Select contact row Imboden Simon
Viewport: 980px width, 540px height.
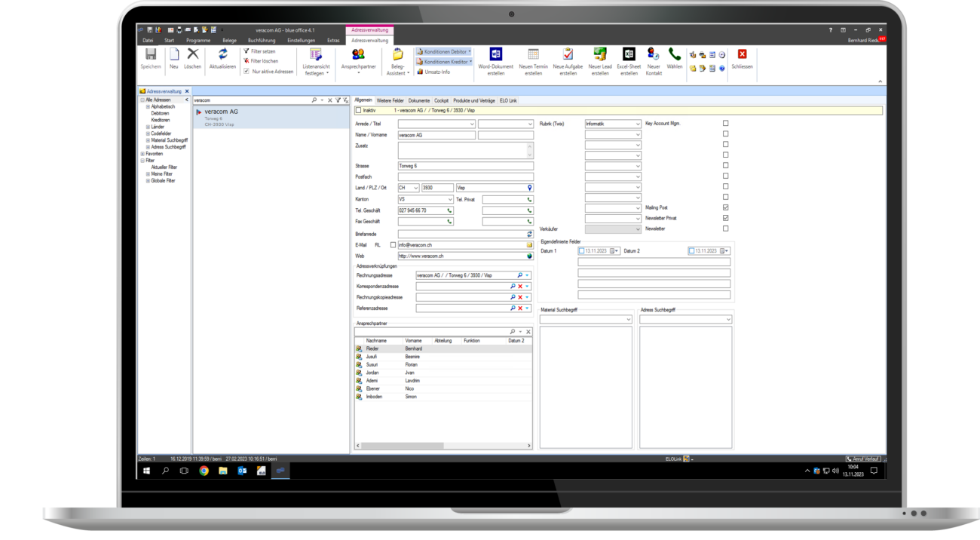coord(443,397)
